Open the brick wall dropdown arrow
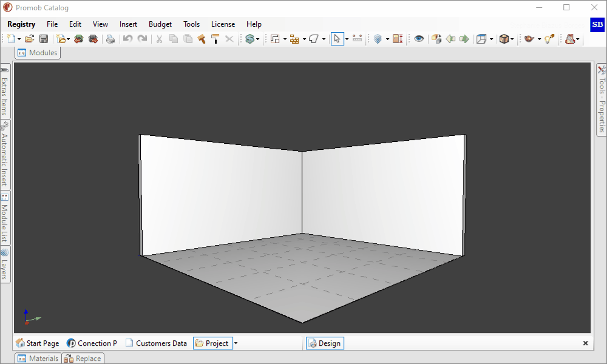The height and width of the screenshot is (364, 607). click(304, 39)
